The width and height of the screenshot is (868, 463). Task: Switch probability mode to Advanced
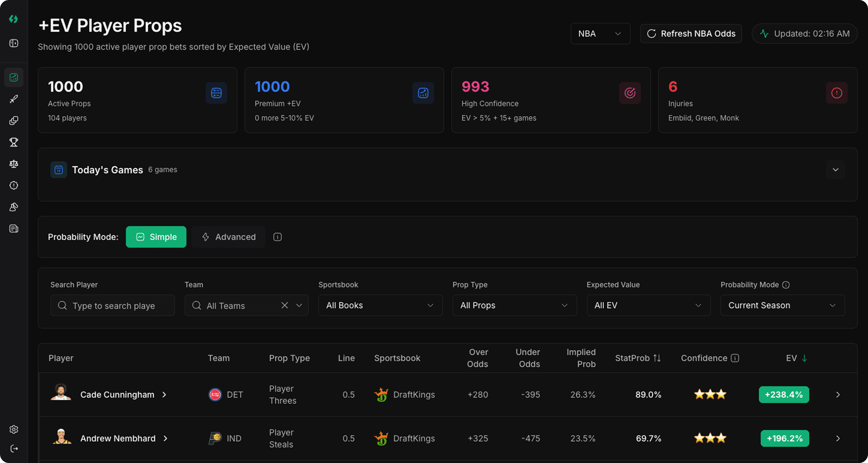[x=228, y=237]
